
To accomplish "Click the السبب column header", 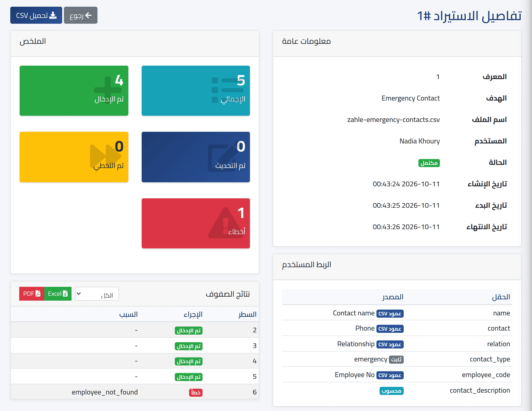I will pos(128,314).
